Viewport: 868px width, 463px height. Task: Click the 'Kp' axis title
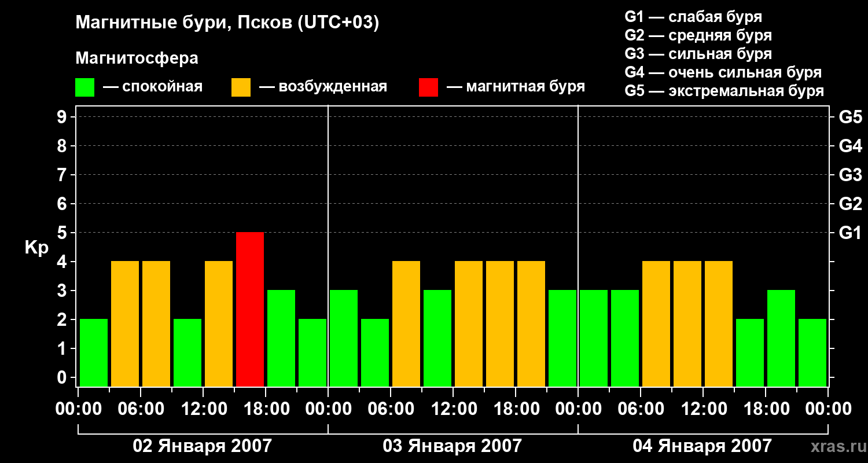click(36, 248)
